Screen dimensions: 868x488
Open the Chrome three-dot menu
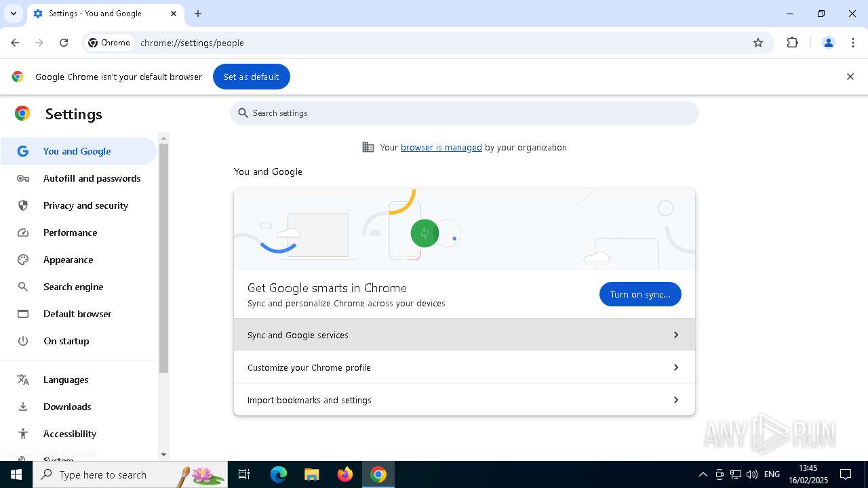click(x=853, y=43)
